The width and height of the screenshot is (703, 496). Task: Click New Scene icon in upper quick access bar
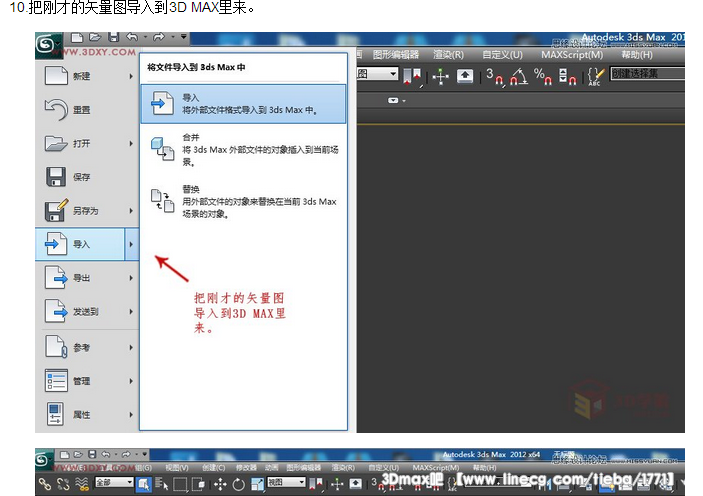tap(77, 37)
